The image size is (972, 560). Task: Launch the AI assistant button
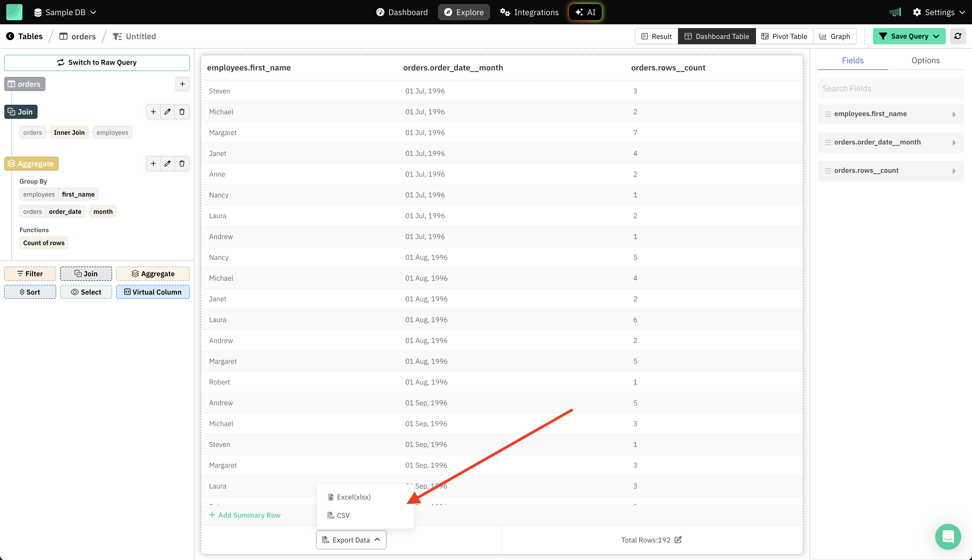(585, 12)
